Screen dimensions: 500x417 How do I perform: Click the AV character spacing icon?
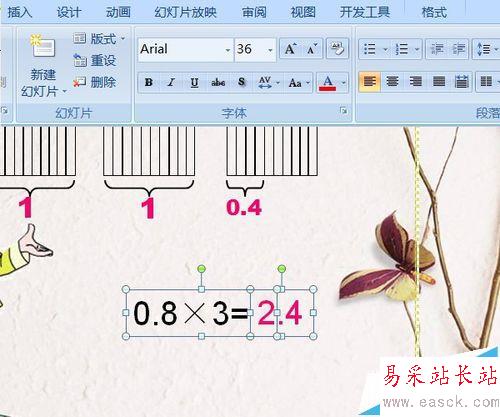[265, 82]
